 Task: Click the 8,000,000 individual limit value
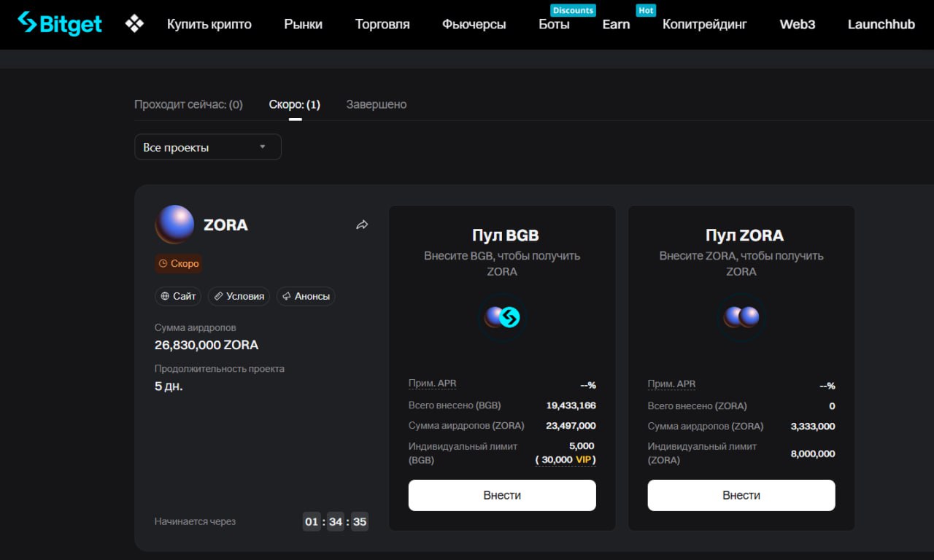[813, 454]
